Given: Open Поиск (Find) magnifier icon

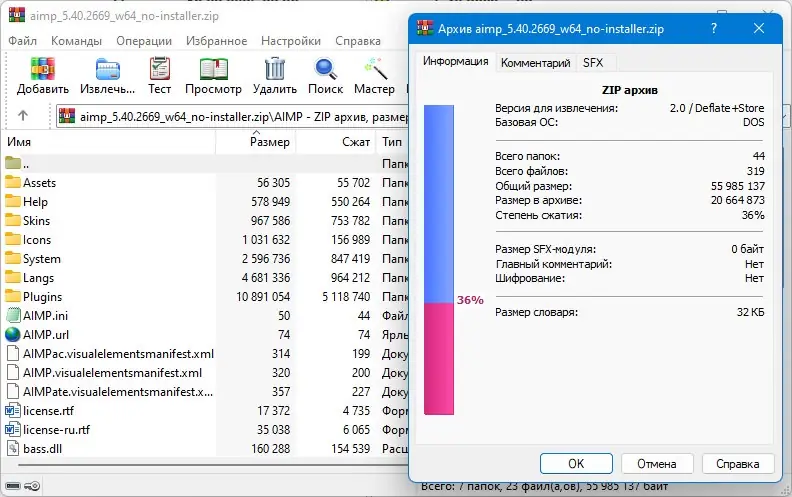Looking at the screenshot, I should 325,69.
